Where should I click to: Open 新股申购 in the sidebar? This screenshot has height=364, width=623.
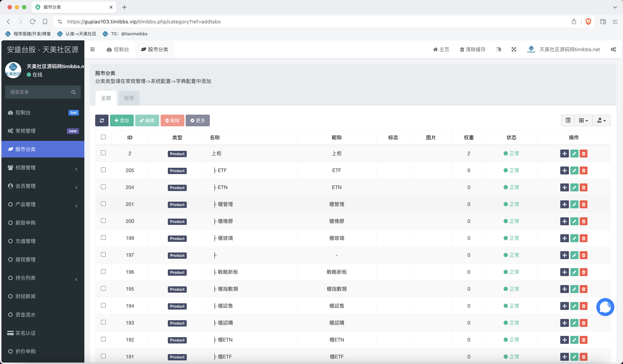(x=43, y=223)
